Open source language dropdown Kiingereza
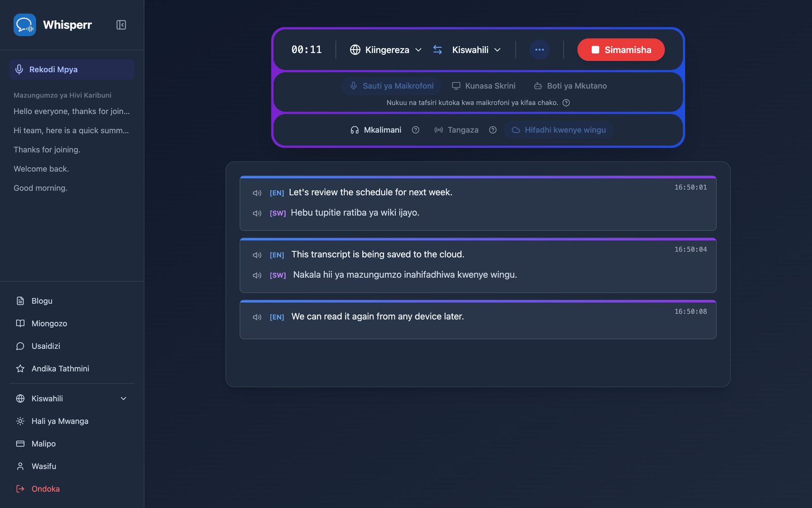812x508 pixels. [x=386, y=50]
